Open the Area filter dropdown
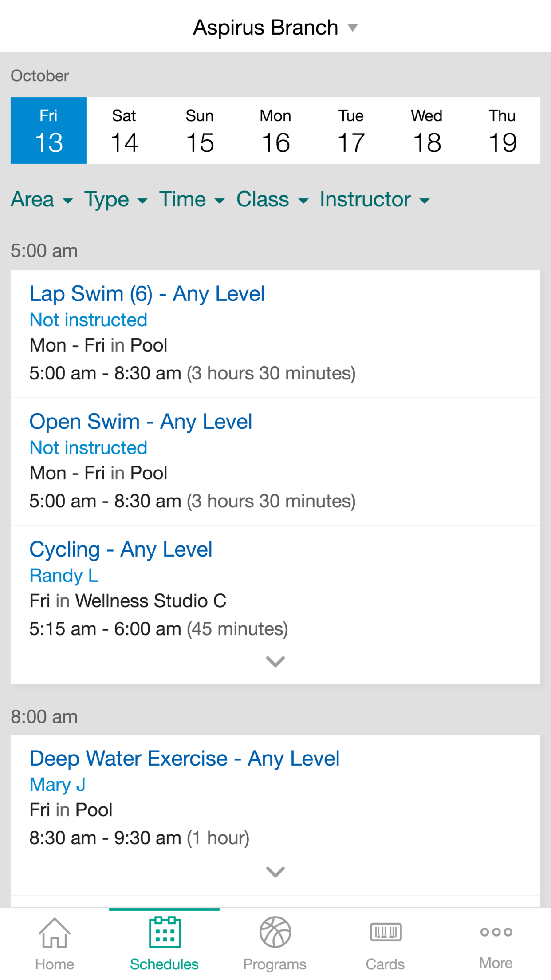Screen dimensions: 551x980 pyautogui.click(x=42, y=199)
